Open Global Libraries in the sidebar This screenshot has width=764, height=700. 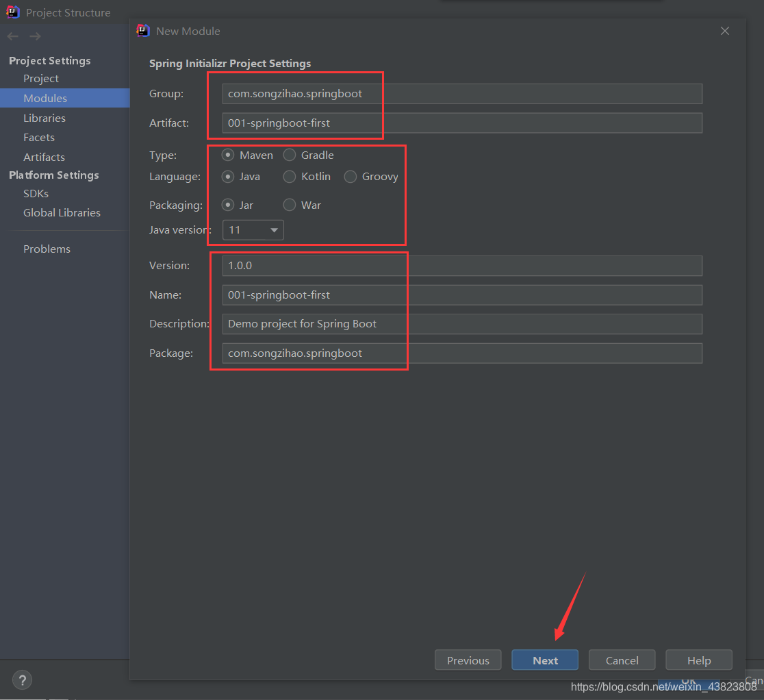62,212
